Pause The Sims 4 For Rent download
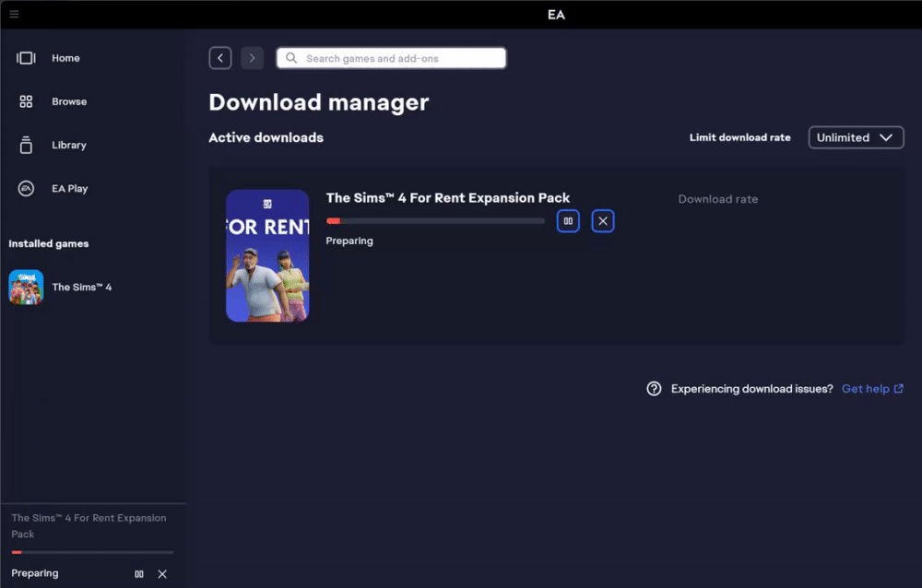Screen dimensions: 922x588 [x=568, y=221]
